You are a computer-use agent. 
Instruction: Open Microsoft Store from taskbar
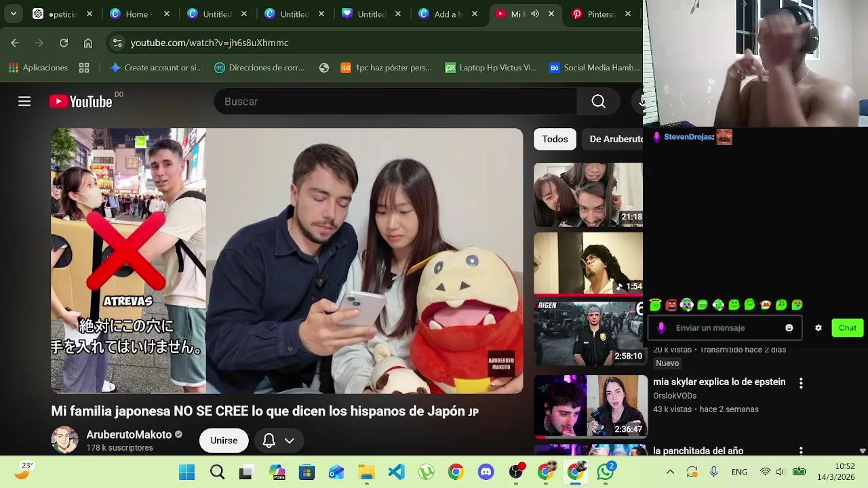click(307, 472)
